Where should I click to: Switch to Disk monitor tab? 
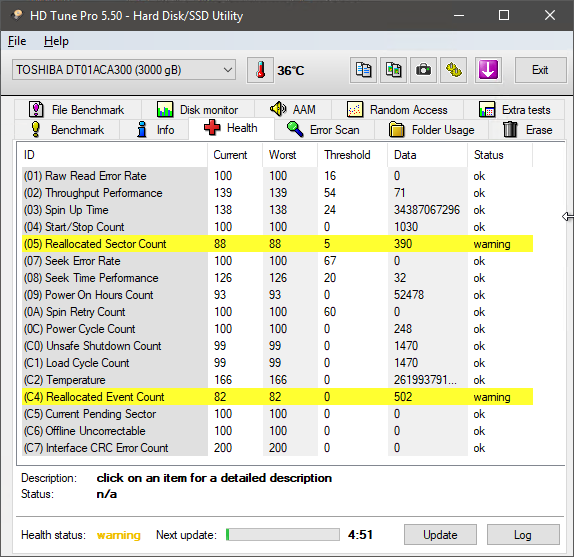(198, 109)
